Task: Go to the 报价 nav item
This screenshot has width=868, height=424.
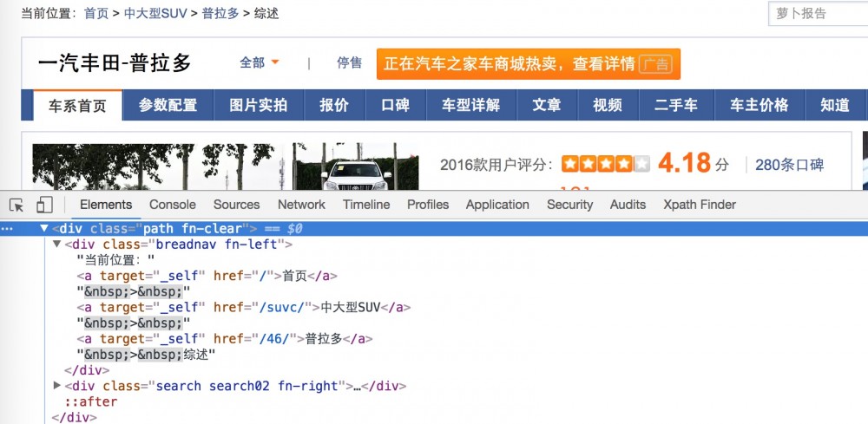Action: (x=334, y=105)
